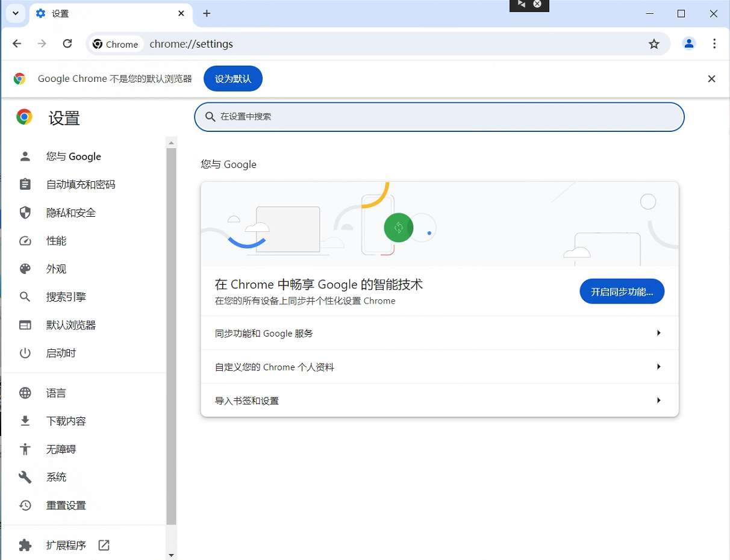Select 搜索引擎 in the sidebar menu
The height and width of the screenshot is (560, 730).
coord(66,297)
